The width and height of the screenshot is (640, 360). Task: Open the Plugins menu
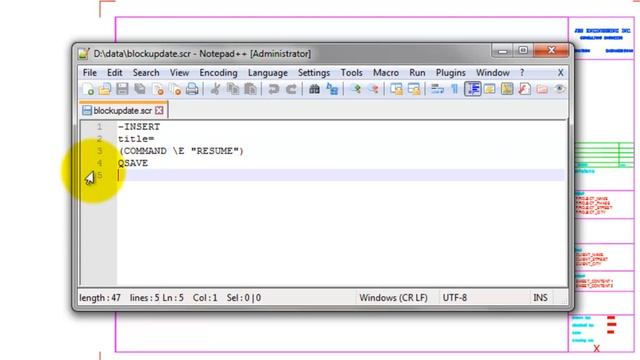coord(451,73)
